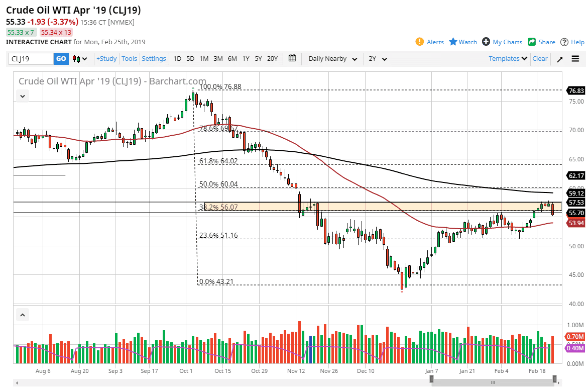Collapse the volume panel arrow
Screen dimensions: 588x387
[22, 314]
